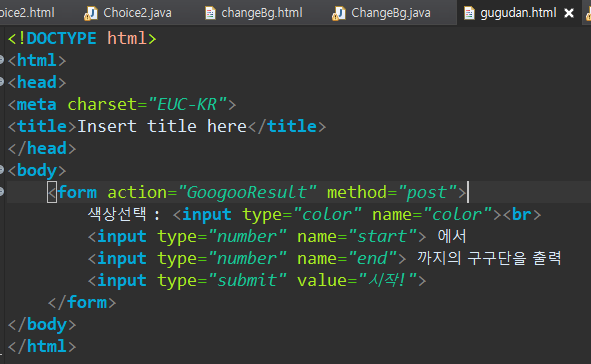Click the meta tag name
The height and width of the screenshot is (364, 591).
(37, 104)
